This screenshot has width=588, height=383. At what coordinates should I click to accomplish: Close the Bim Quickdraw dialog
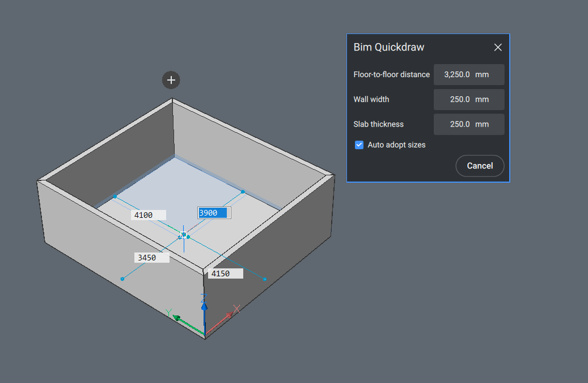[498, 47]
